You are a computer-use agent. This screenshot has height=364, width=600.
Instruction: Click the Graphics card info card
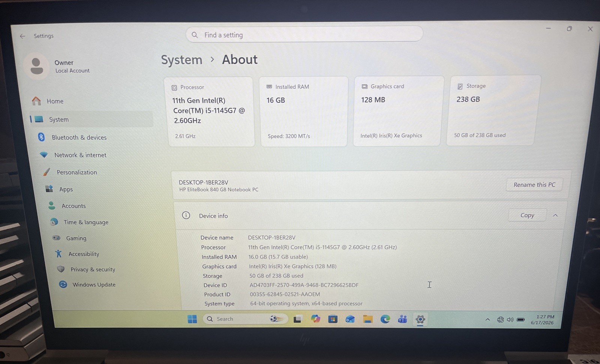tap(398, 111)
